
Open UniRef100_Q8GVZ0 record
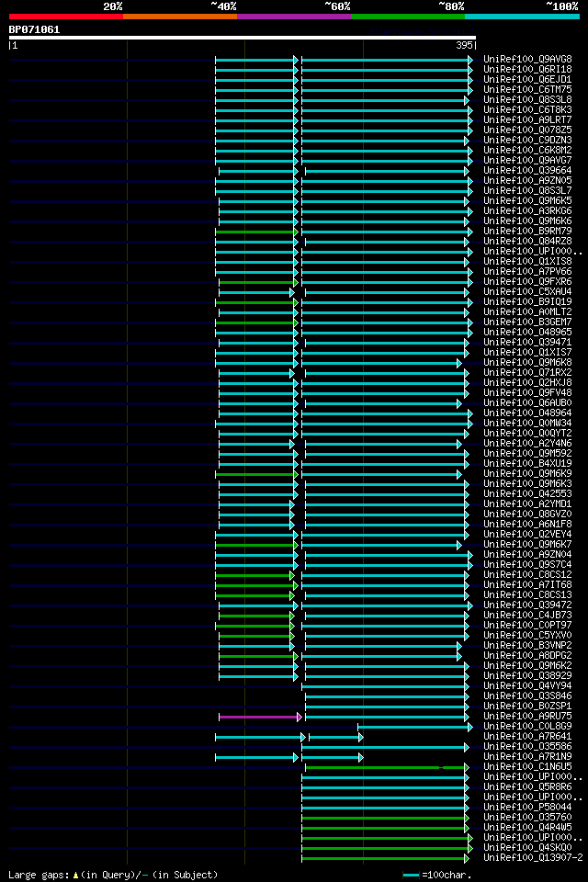tap(527, 514)
